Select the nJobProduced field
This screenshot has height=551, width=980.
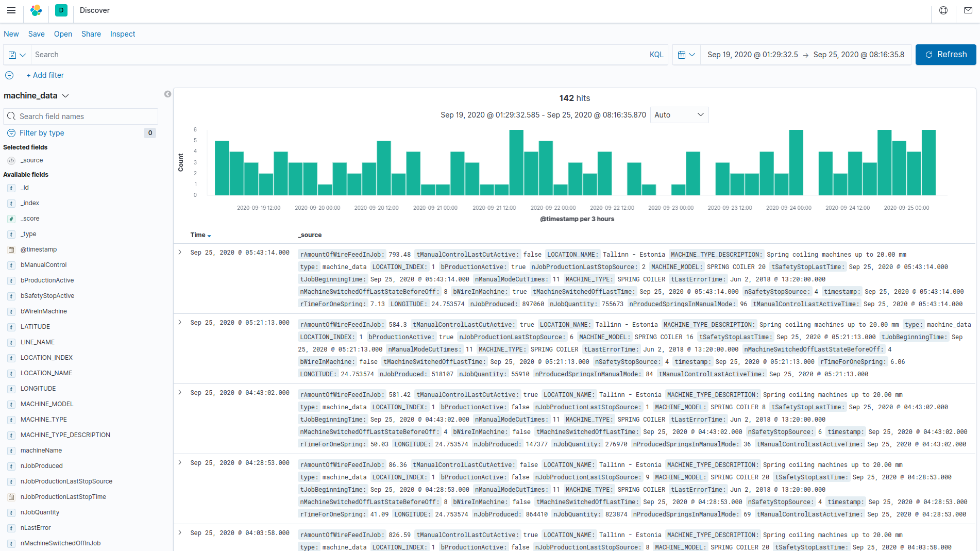(42, 466)
